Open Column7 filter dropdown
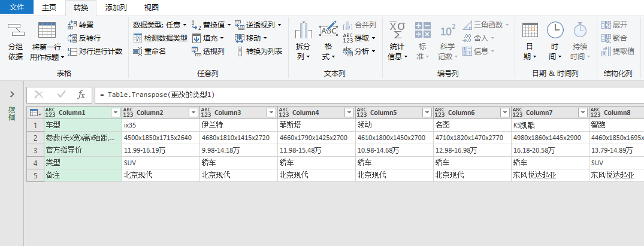This screenshot has height=246, width=644. pos(582,113)
